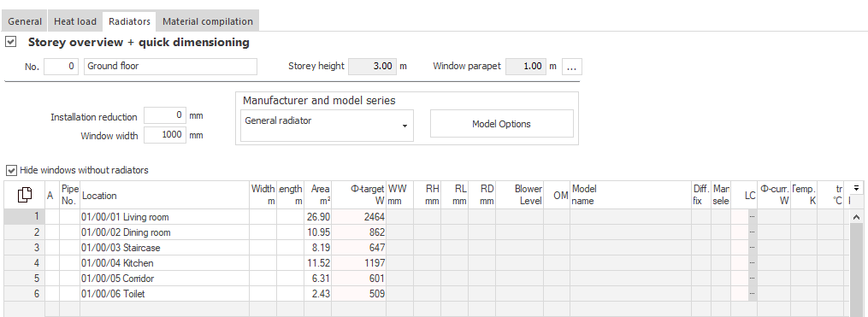Click the Model Options button
Image resolution: width=868 pixels, height=317 pixels.
pyautogui.click(x=501, y=124)
